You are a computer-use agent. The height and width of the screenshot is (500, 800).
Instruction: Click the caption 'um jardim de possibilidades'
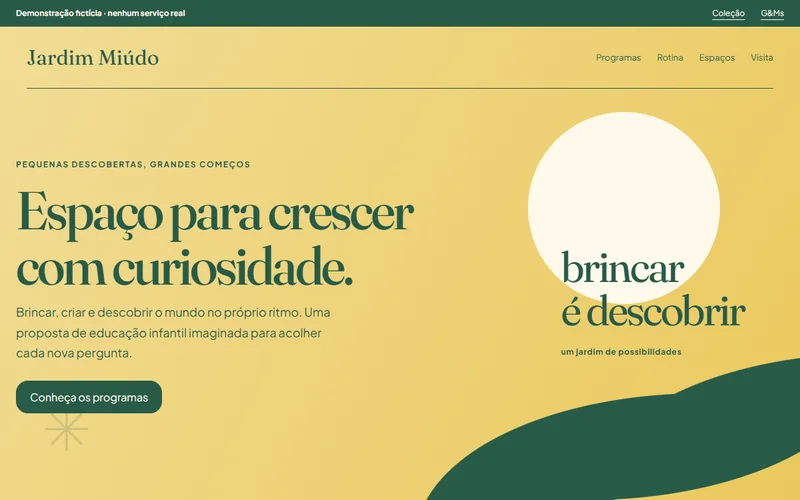621,352
